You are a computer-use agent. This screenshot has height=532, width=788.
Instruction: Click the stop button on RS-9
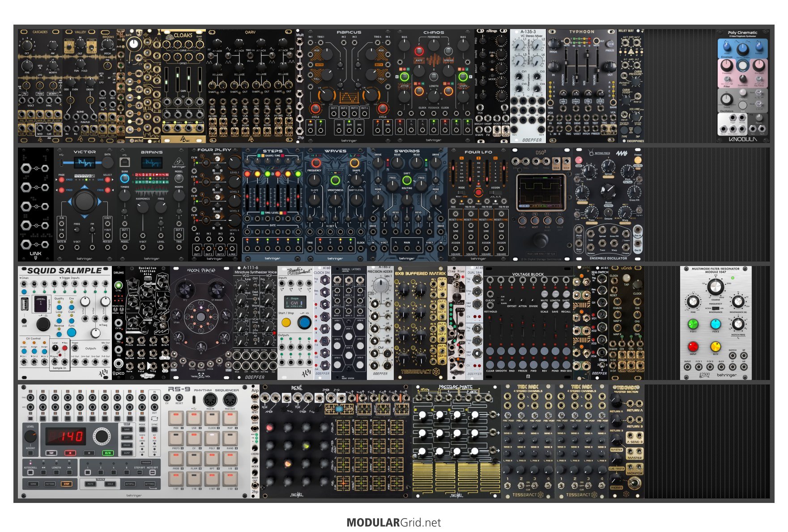pos(89,453)
